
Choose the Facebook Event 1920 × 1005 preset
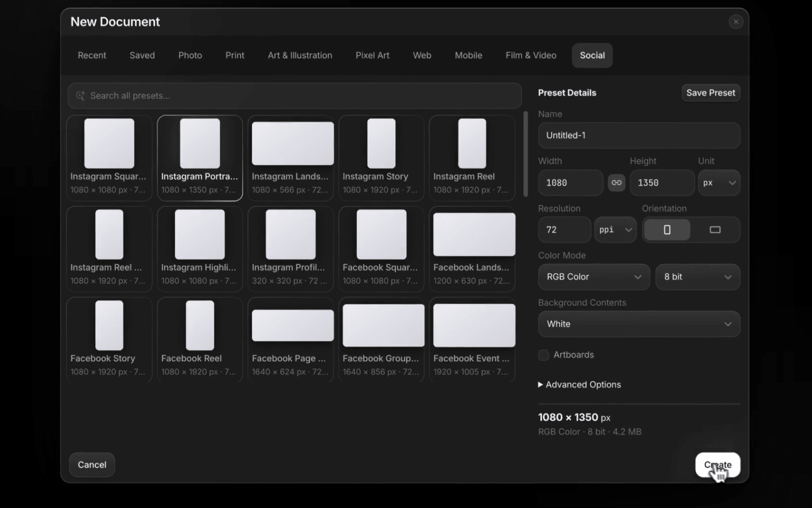click(x=472, y=339)
